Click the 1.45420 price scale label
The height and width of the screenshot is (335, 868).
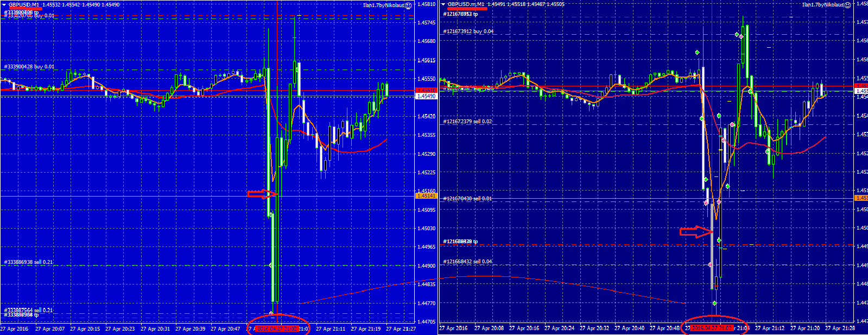pyautogui.click(x=427, y=116)
